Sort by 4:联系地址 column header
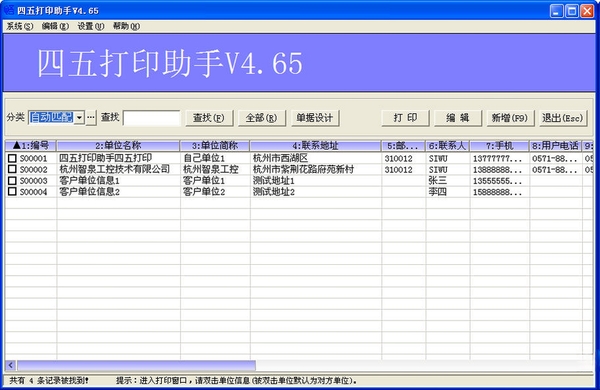This screenshot has height=390, width=600. (x=316, y=146)
